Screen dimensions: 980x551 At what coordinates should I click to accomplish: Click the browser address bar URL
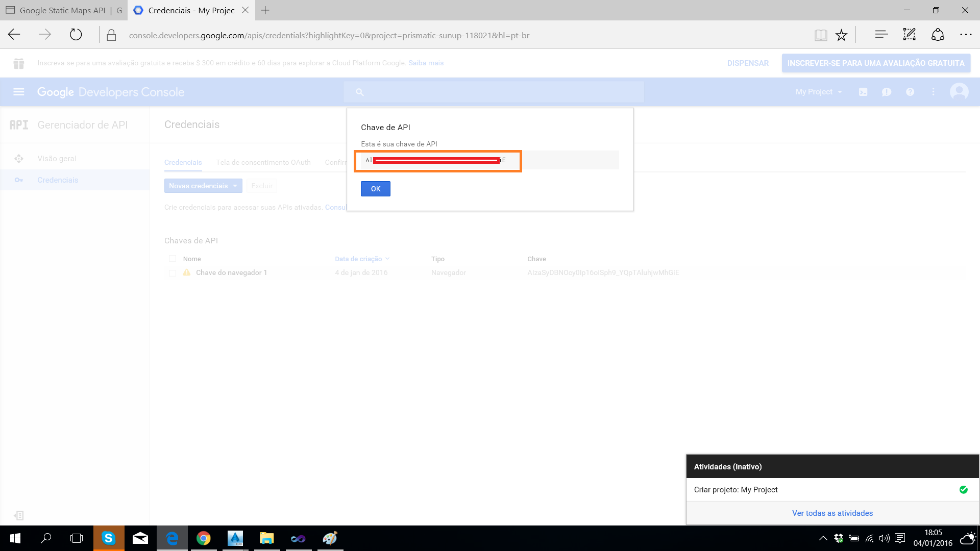329,35
